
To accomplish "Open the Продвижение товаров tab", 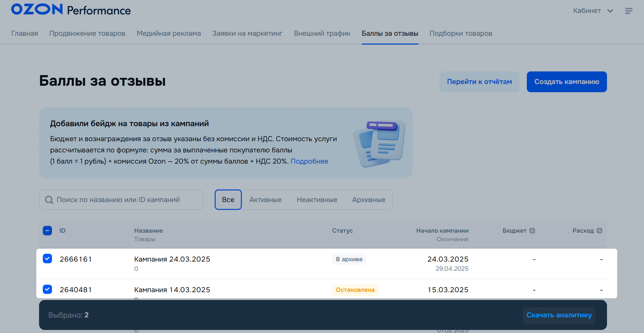I will click(87, 33).
